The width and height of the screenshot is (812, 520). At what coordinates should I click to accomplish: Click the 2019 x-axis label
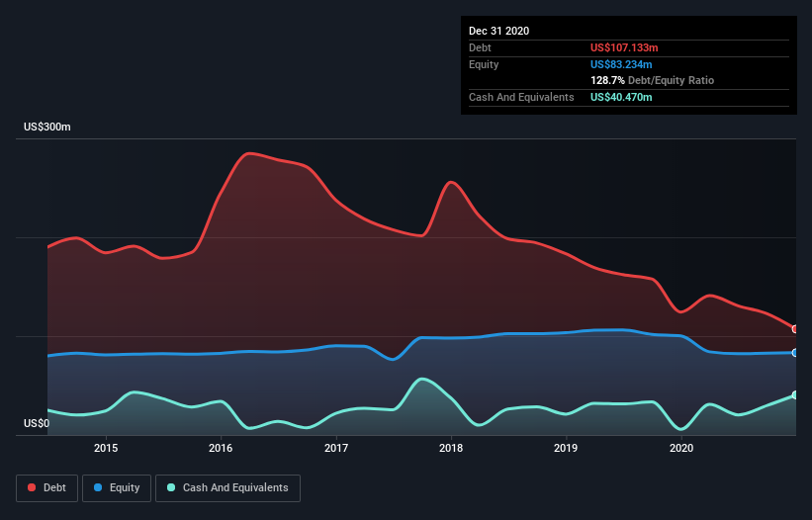pos(566,448)
